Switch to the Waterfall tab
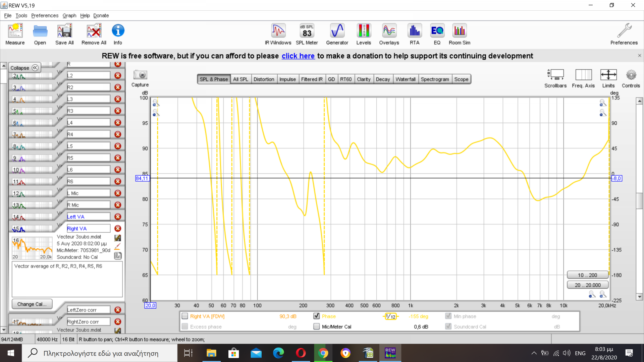The height and width of the screenshot is (362, 644). click(x=405, y=79)
